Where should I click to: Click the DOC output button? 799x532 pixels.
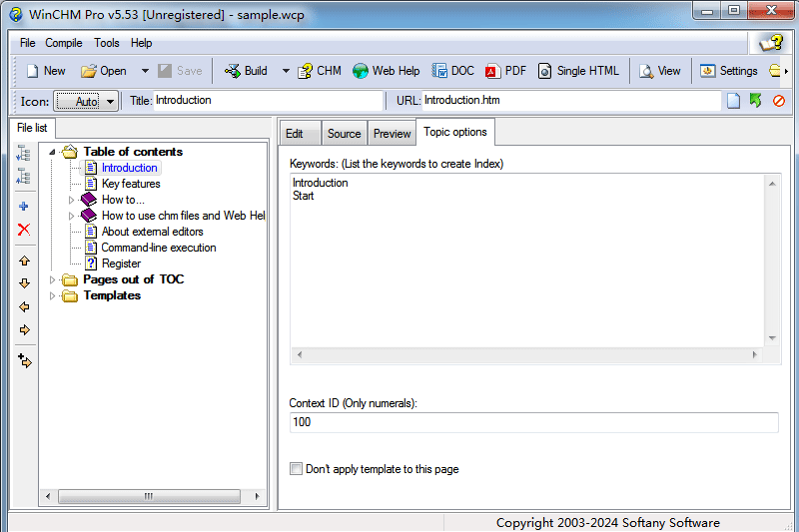pyautogui.click(x=453, y=71)
